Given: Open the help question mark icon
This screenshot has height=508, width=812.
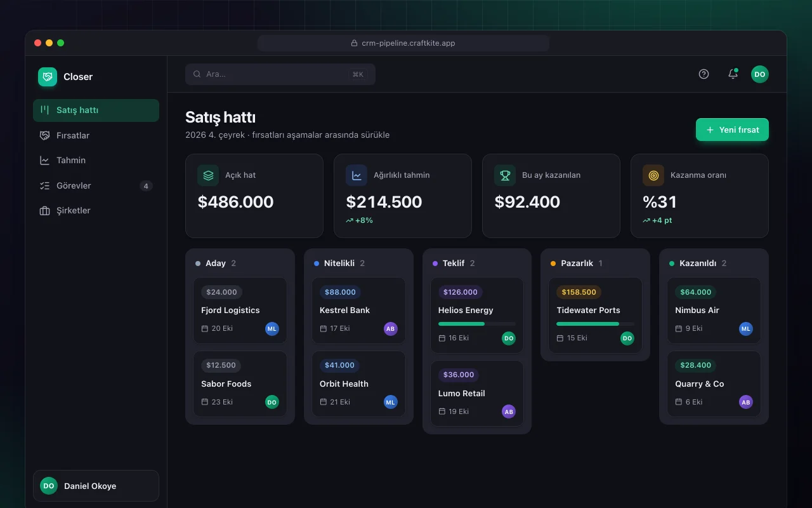Looking at the screenshot, I should (x=704, y=74).
